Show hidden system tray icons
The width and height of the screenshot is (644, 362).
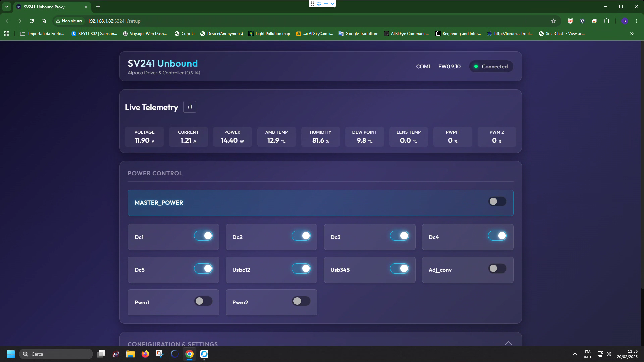coord(575,354)
